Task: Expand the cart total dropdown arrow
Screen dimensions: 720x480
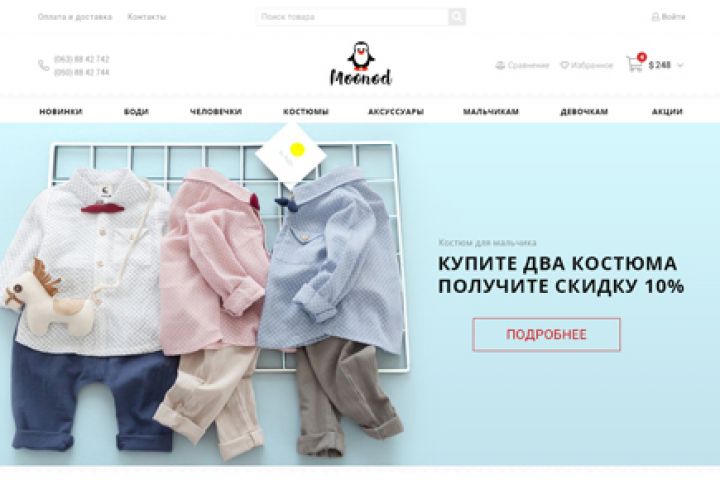Action: click(x=680, y=65)
